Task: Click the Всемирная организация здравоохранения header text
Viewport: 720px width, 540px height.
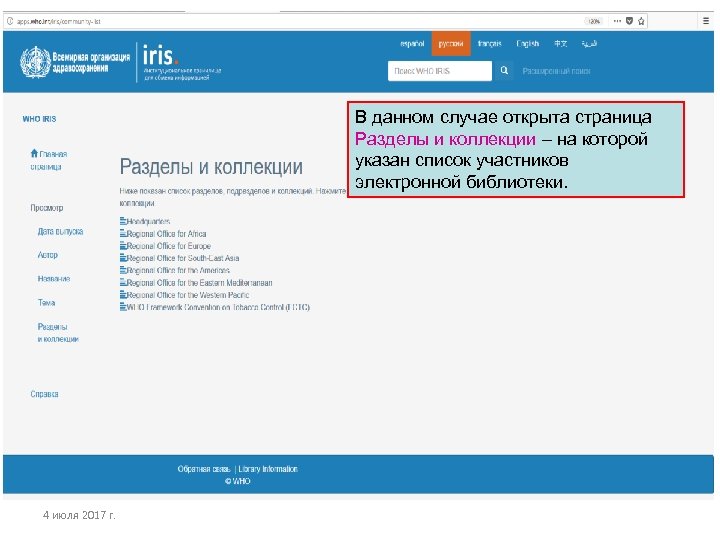Action: click(91, 62)
